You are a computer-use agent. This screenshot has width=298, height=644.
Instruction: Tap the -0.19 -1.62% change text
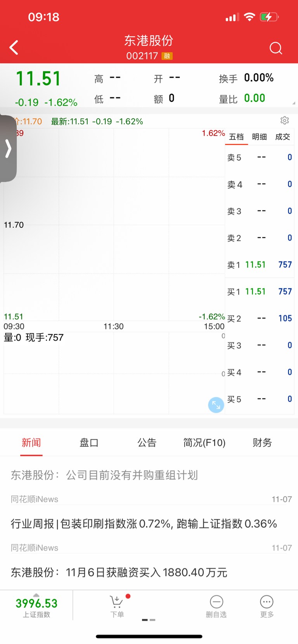(46, 102)
